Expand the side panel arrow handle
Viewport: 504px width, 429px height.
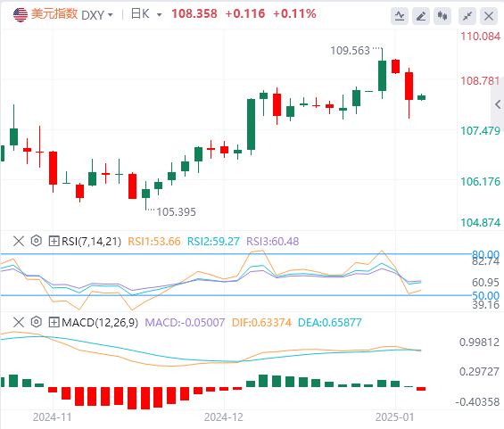coord(498,104)
